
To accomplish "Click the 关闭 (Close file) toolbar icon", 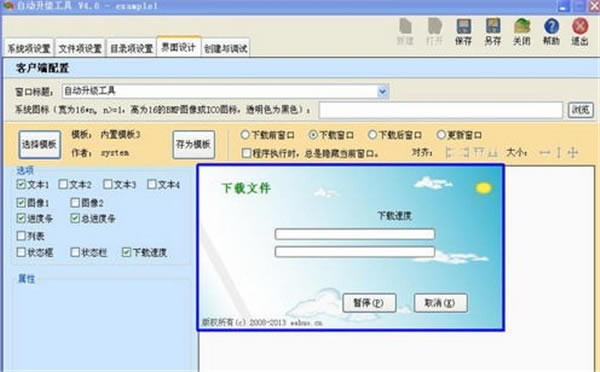I will tap(522, 26).
